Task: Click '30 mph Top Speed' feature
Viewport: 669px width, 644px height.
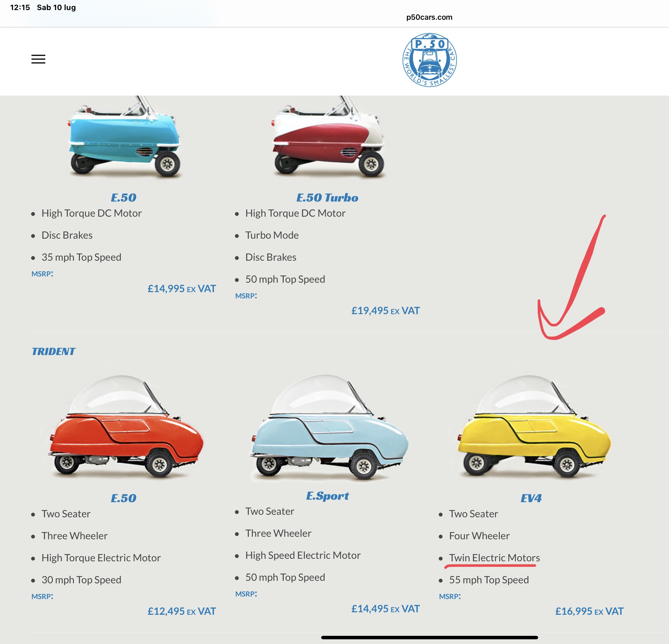Action: click(81, 580)
